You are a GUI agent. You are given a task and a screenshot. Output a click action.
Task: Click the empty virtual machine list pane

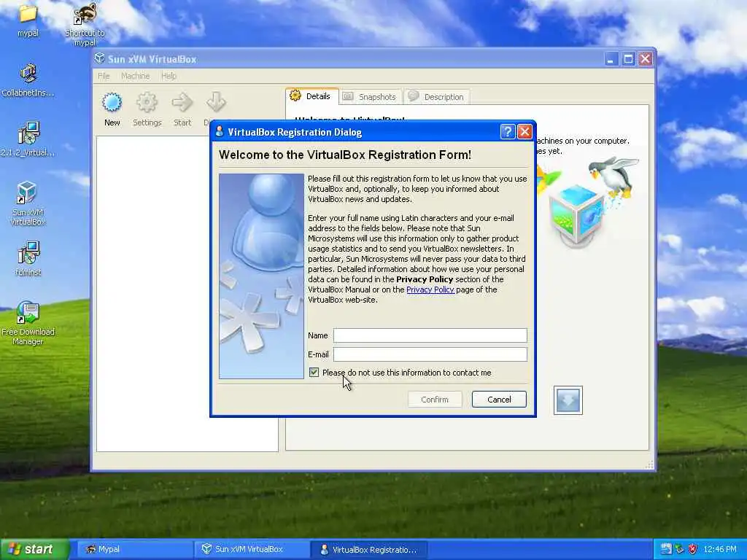[187, 293]
